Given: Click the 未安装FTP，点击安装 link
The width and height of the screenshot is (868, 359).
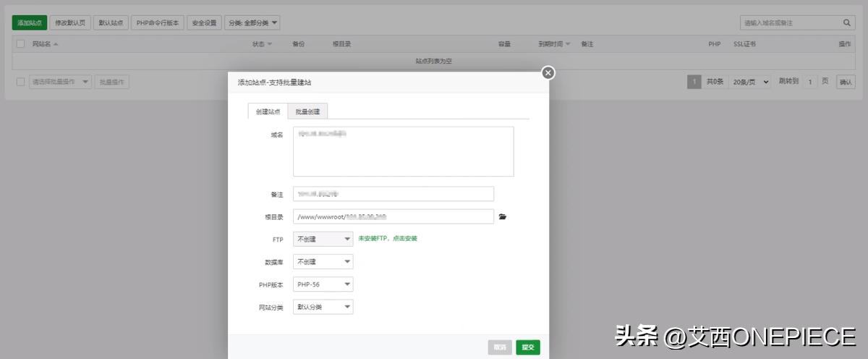Looking at the screenshot, I should (388, 238).
